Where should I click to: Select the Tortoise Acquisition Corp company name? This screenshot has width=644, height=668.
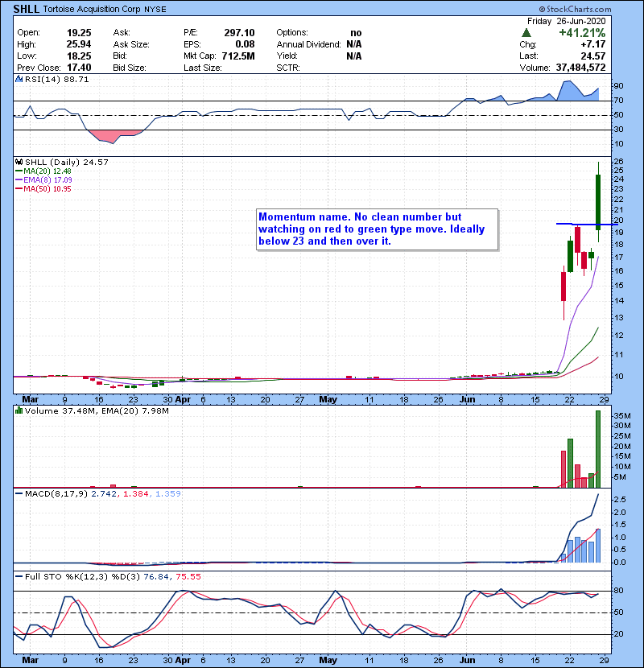point(91,9)
